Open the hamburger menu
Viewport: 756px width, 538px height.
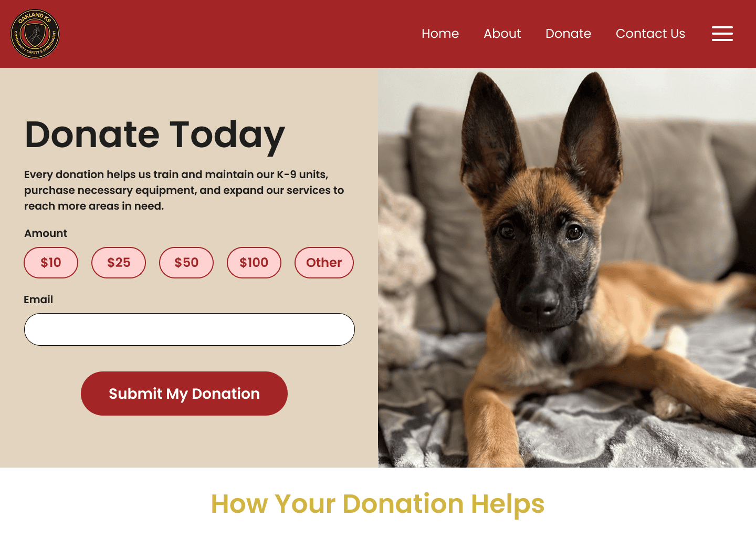point(722,34)
